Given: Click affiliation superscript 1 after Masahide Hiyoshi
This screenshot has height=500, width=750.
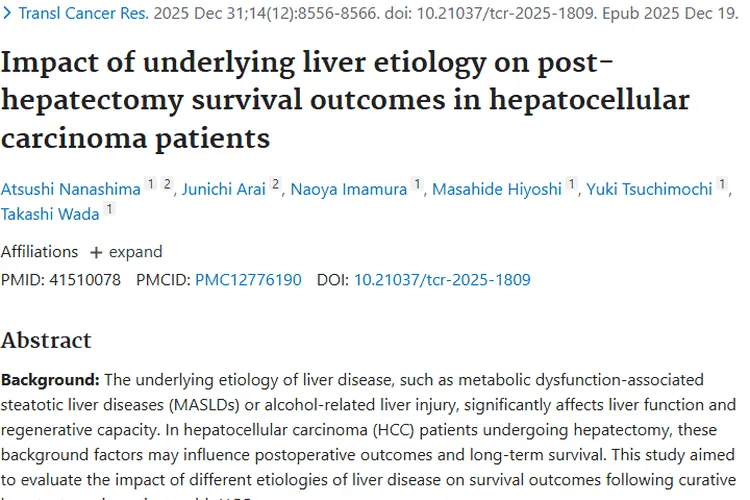Looking at the screenshot, I should [572, 184].
